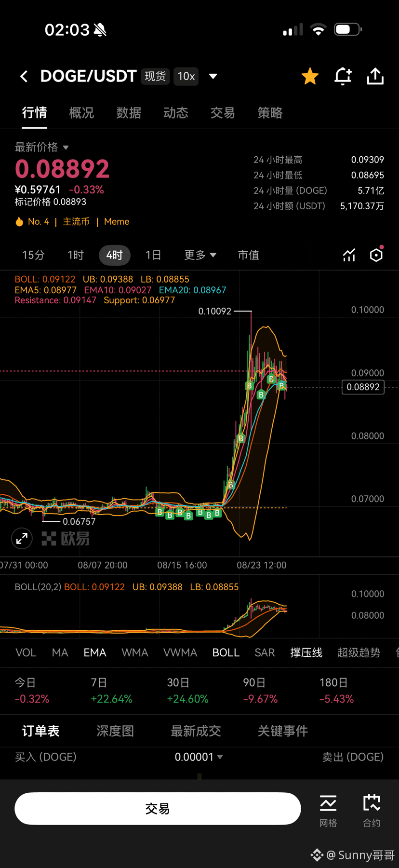Tap the Resistance: 0.09147 legend
The image size is (399, 868).
[x=55, y=300]
